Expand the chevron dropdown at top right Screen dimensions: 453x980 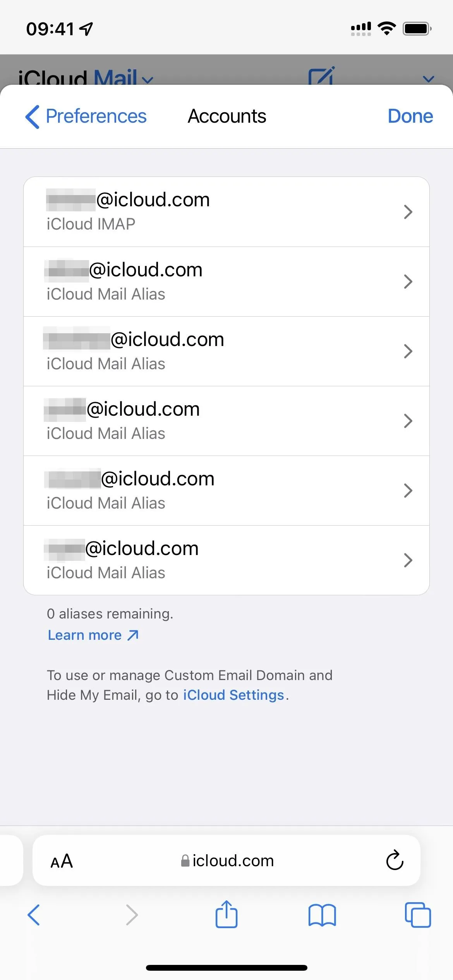pyautogui.click(x=428, y=79)
